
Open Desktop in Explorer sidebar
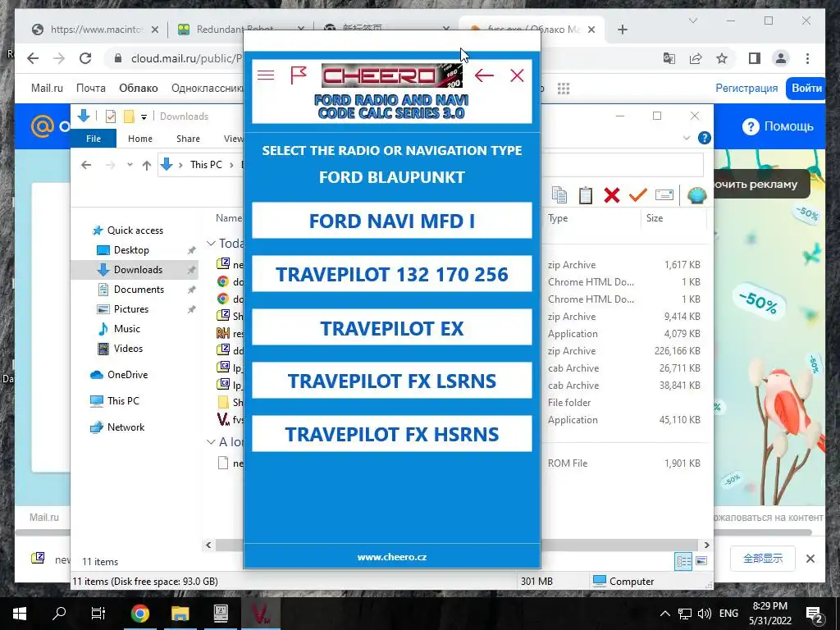click(x=131, y=250)
